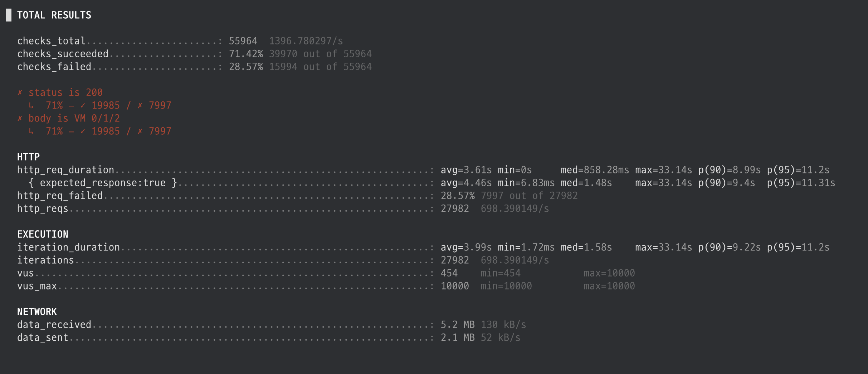Viewport: 868px width, 374px height.
Task: Click the http_reqs rate 698.390149/s
Action: pos(515,208)
